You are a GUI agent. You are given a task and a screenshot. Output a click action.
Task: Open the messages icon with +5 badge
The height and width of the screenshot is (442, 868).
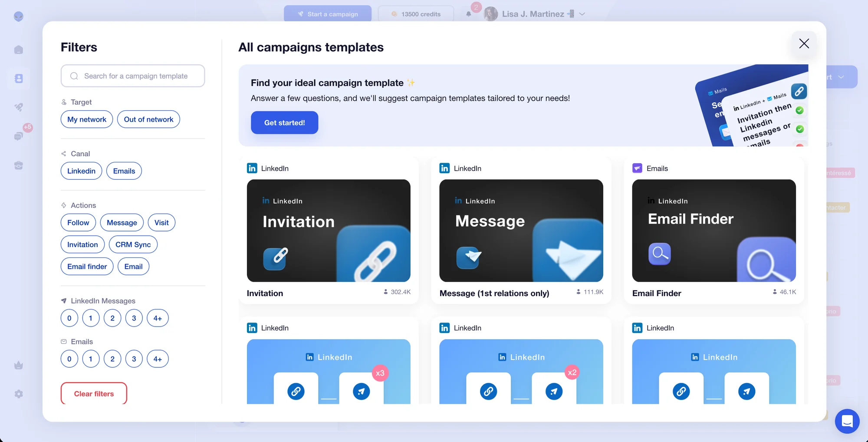click(x=19, y=136)
